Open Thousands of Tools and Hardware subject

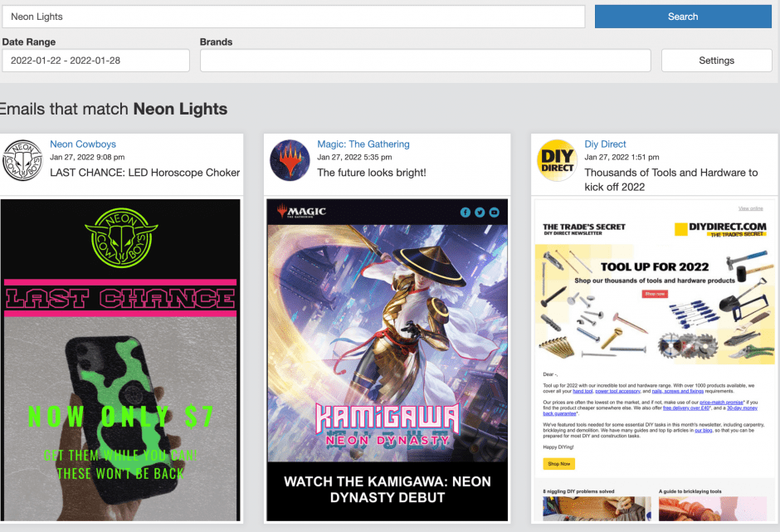coord(671,179)
